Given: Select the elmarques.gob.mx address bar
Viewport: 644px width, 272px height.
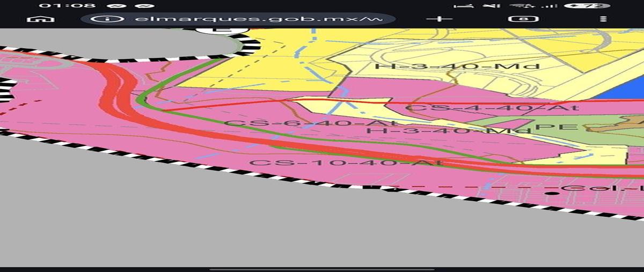Looking at the screenshot, I should click(239, 19).
